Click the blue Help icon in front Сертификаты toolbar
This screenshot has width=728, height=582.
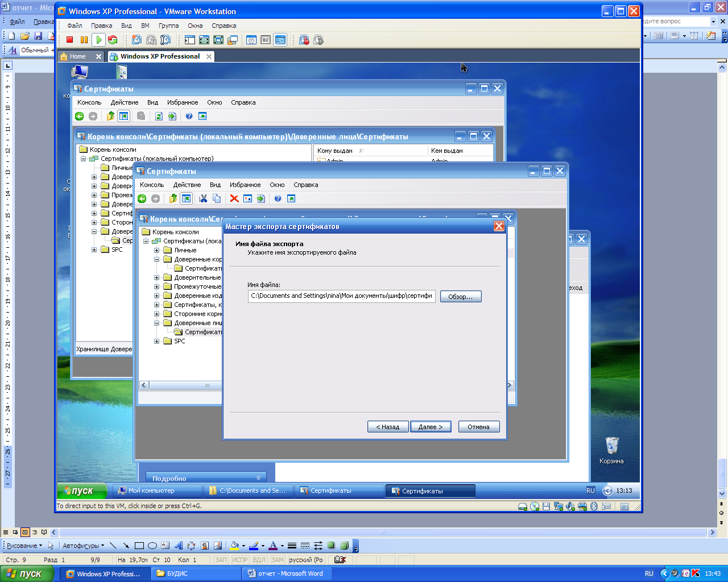[x=278, y=198]
